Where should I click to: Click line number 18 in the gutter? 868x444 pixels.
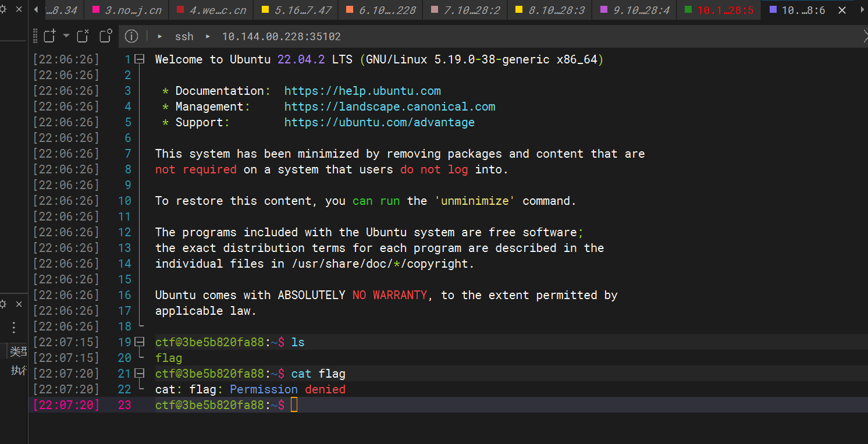click(124, 326)
